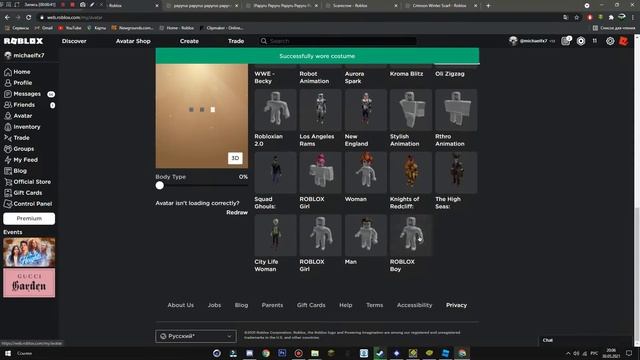The width and height of the screenshot is (640, 360).
Task: Switch to the Crimson Winter Scarf tab
Action: (441, 6)
